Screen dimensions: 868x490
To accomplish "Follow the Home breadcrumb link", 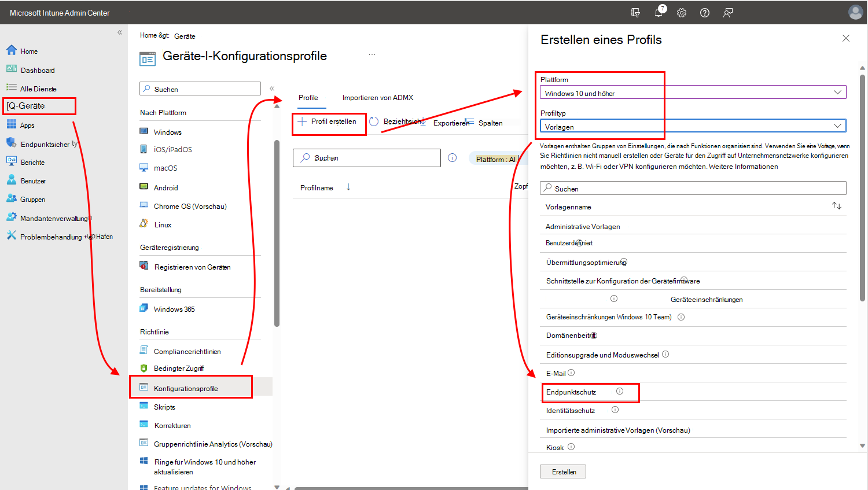I will [148, 35].
